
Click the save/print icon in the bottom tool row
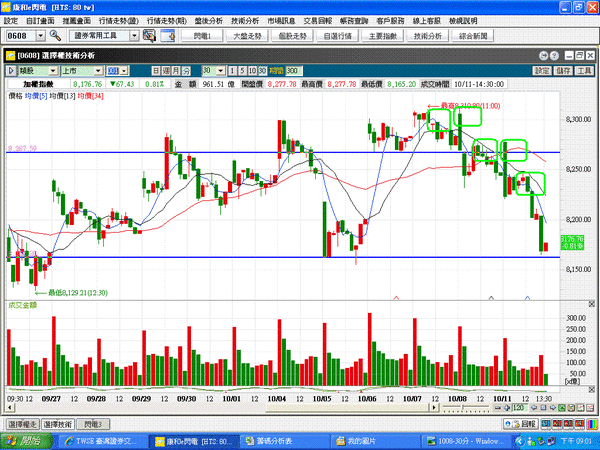coord(571,408)
